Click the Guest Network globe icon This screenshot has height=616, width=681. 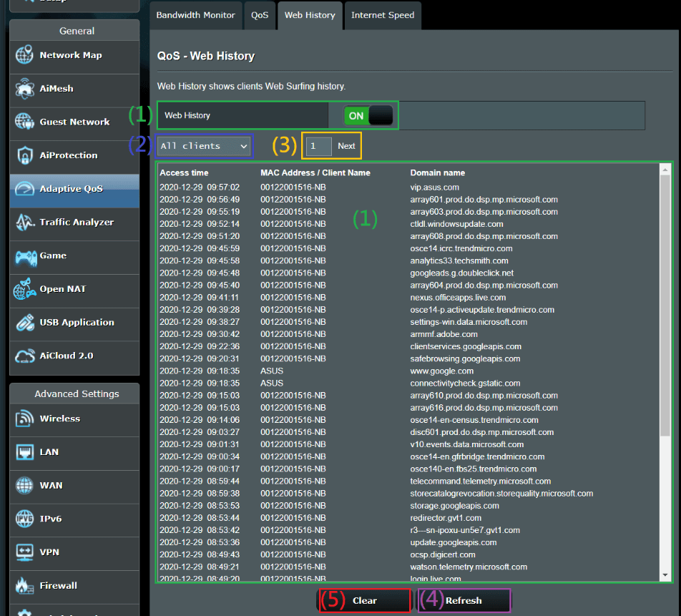[24, 122]
